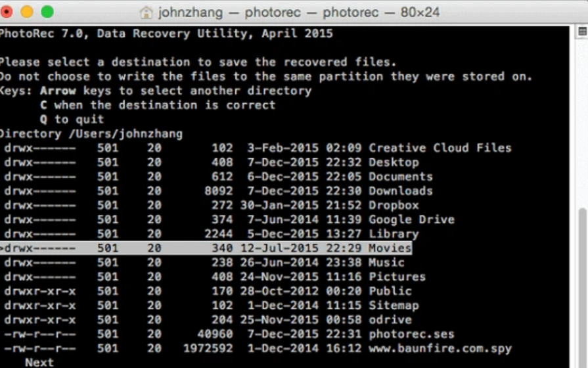Choose the odrive directory entry
This screenshot has width=588, height=368.
[390, 320]
